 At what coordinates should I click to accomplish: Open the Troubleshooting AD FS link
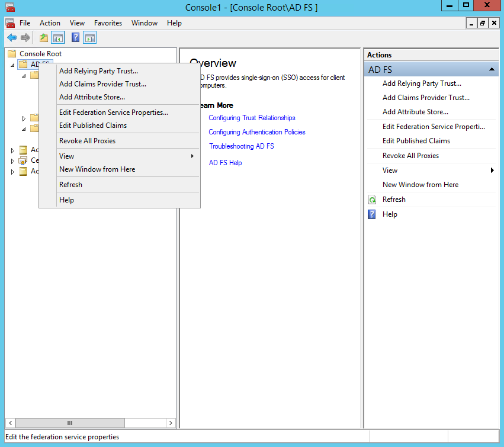(241, 146)
